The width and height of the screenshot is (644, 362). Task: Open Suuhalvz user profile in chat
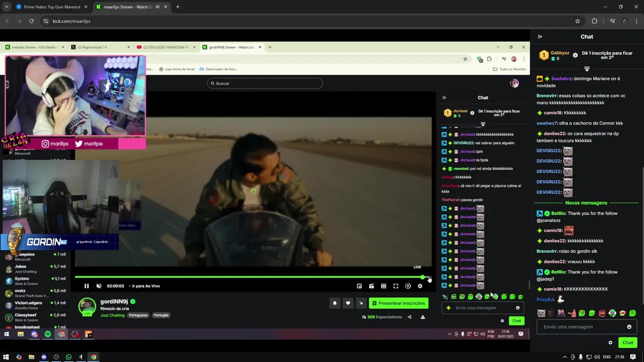click(561, 79)
